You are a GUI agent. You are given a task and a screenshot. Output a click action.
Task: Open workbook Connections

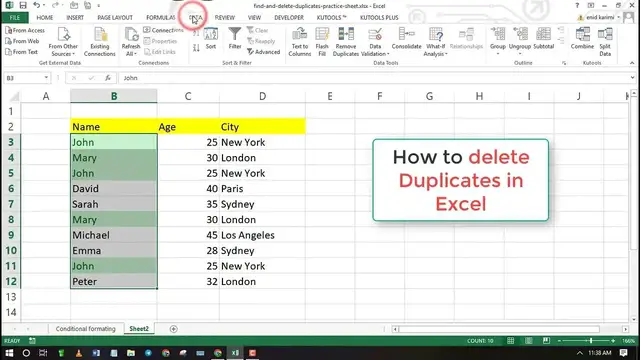pos(163,30)
